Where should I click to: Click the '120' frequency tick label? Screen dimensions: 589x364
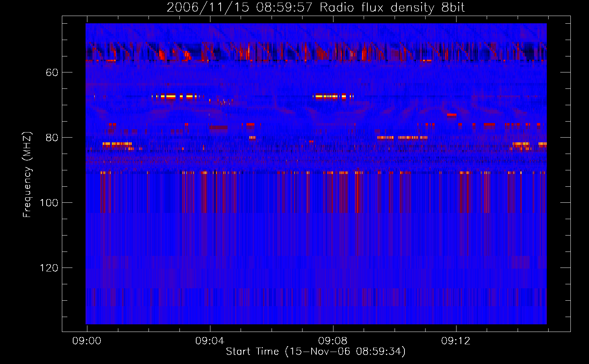pyautogui.click(x=49, y=268)
